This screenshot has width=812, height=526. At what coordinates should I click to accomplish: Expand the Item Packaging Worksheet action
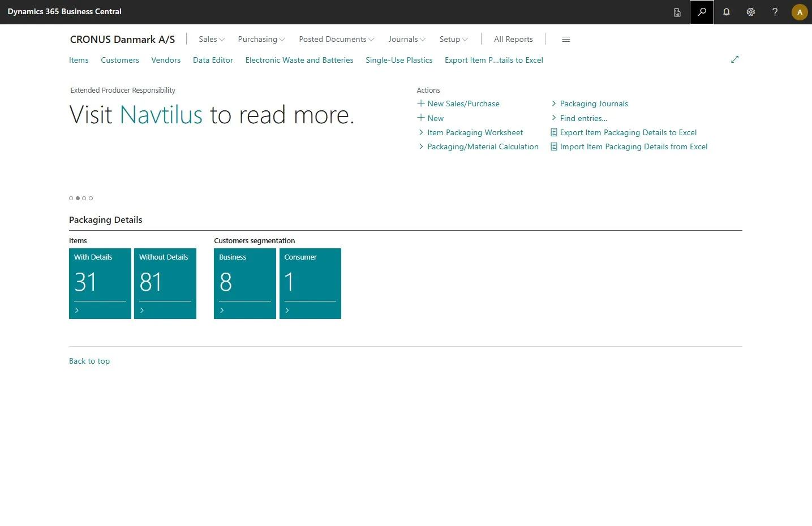coord(421,132)
